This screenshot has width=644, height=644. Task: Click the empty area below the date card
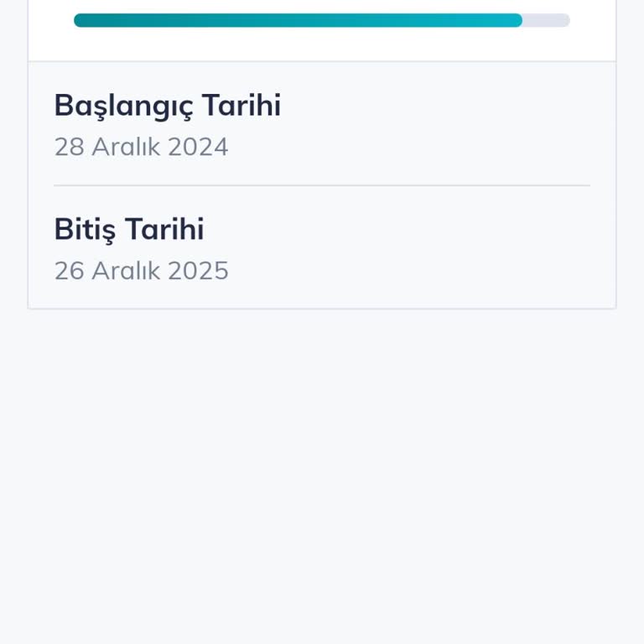coord(322,470)
